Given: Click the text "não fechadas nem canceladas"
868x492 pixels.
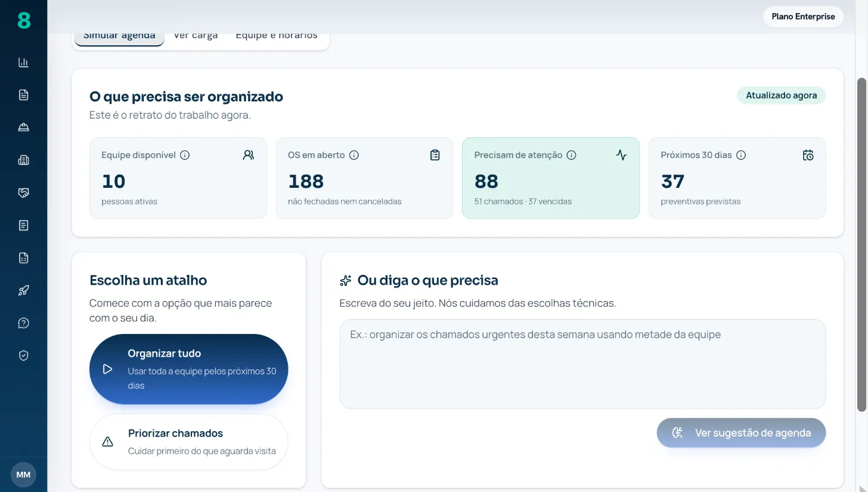Looking at the screenshot, I should tap(345, 202).
